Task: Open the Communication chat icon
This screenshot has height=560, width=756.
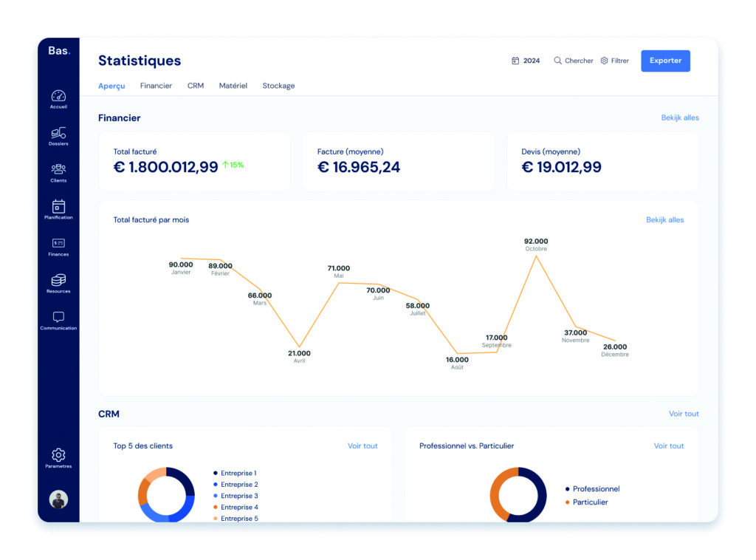Action: [58, 318]
